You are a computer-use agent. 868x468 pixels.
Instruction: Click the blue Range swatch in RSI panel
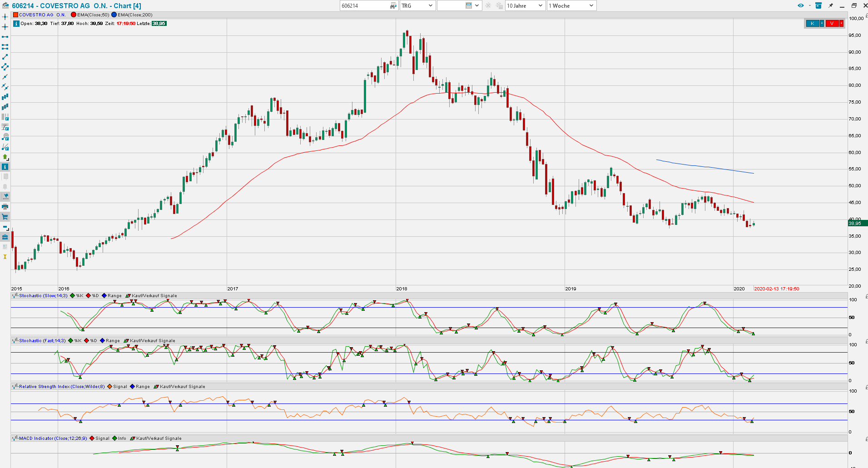tap(132, 387)
